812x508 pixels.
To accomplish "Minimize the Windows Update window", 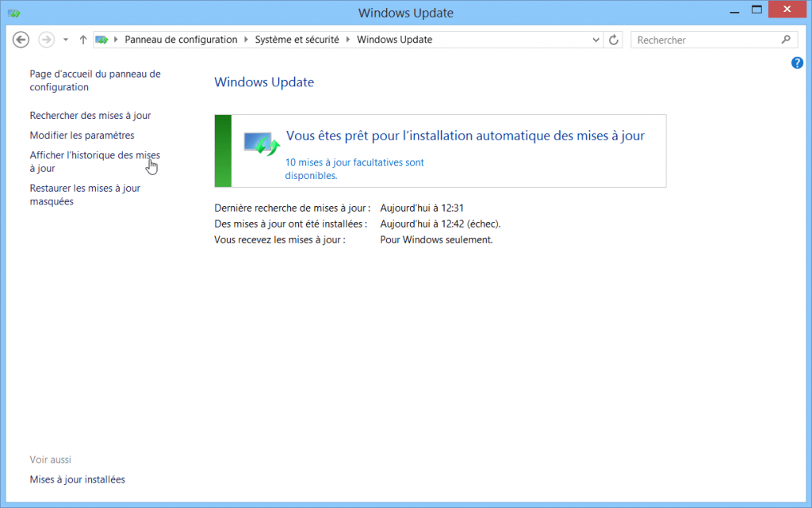I will pos(734,11).
